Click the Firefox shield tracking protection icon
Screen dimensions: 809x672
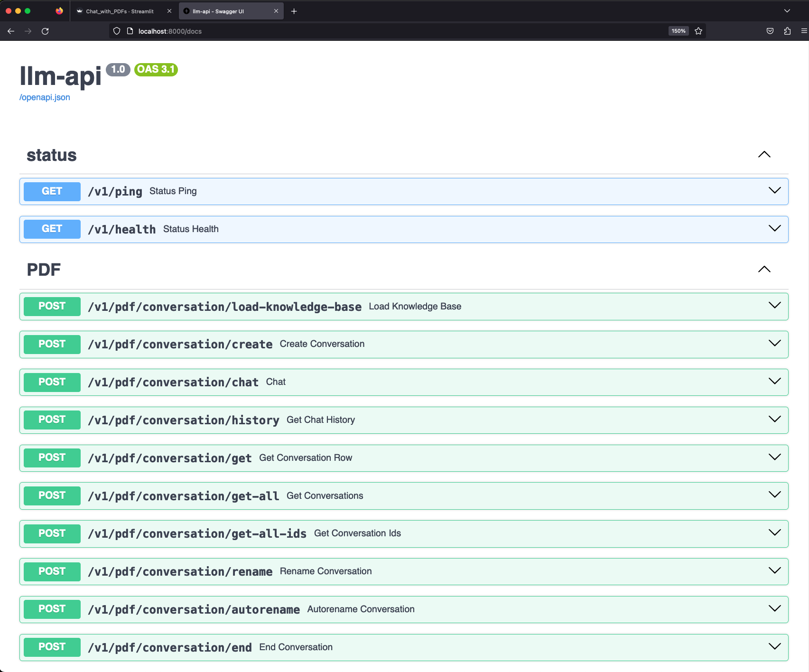pos(116,31)
